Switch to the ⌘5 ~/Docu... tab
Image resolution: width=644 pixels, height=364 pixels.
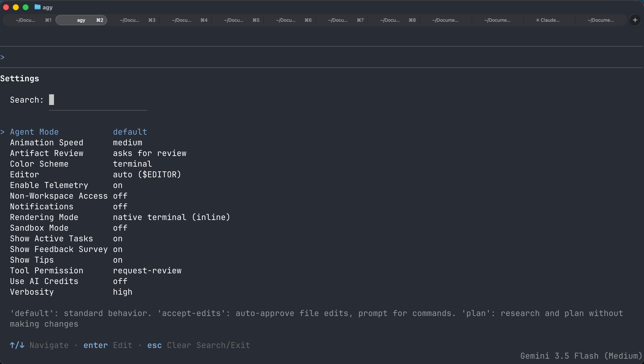click(x=237, y=20)
